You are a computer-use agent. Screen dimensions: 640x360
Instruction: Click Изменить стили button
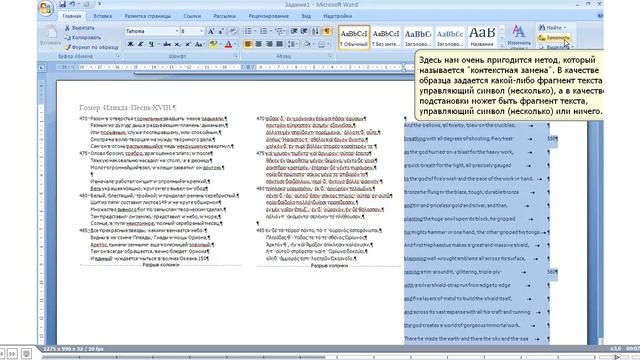[x=519, y=37]
